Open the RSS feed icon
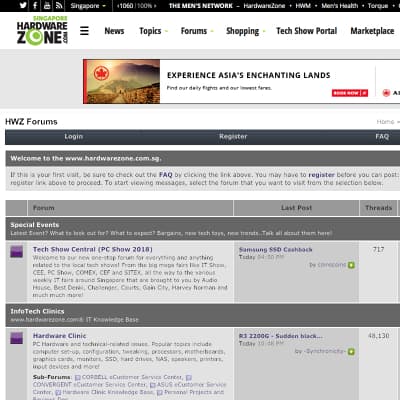 point(59,5)
